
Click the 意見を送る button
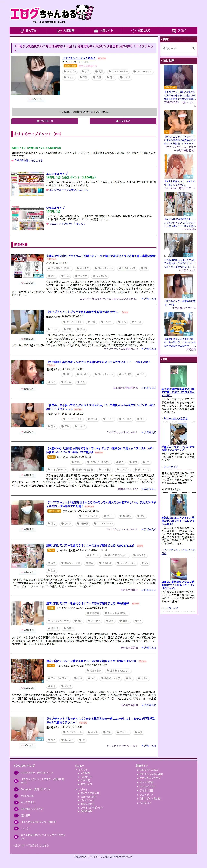click(x=123, y=121)
